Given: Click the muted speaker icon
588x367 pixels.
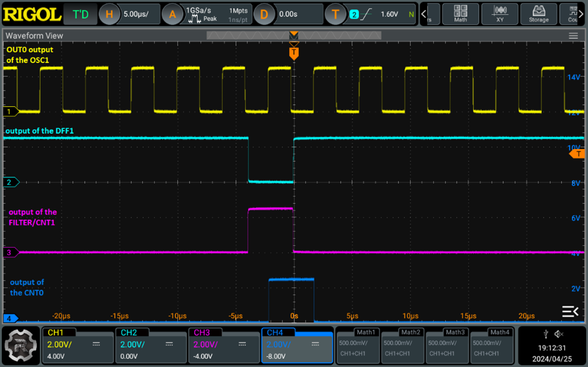Looking at the screenshot, I should pyautogui.click(x=559, y=334).
